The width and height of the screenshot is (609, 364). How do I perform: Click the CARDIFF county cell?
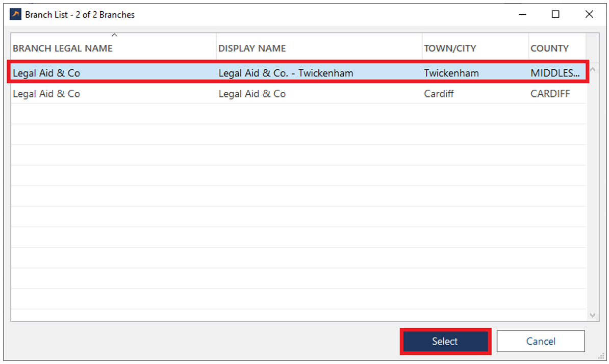550,94
